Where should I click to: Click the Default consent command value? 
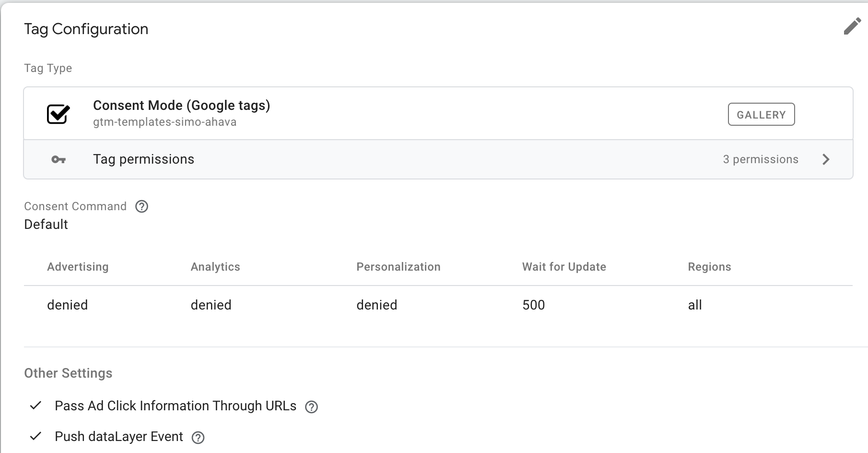tap(46, 225)
